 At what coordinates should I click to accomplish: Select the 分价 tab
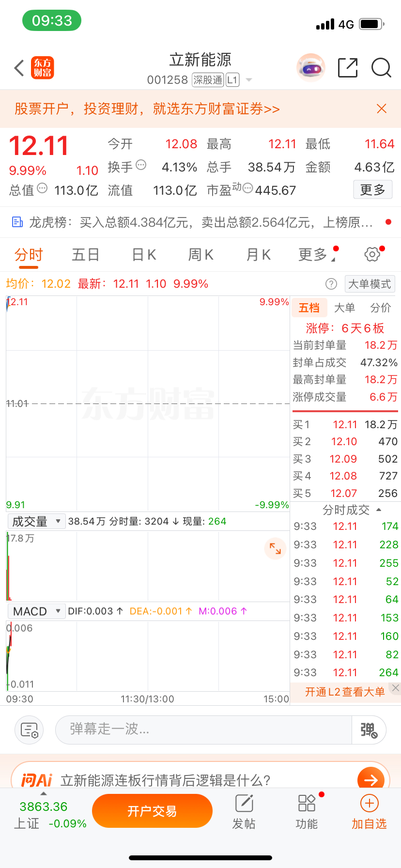(x=381, y=308)
